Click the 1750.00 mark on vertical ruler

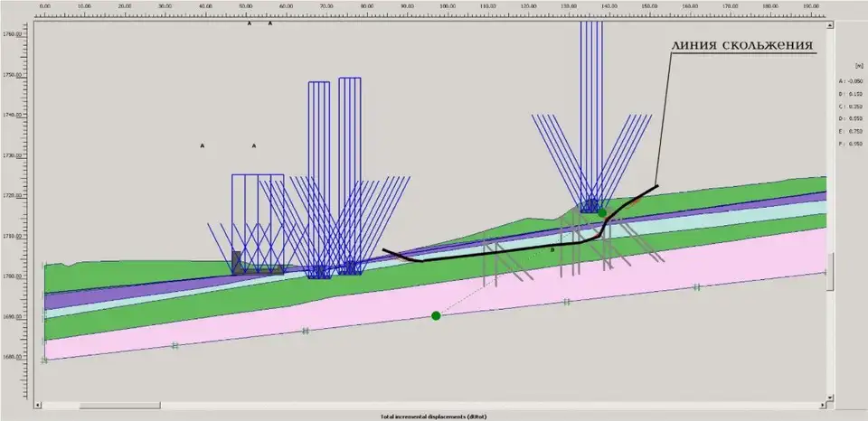[x=11, y=75]
